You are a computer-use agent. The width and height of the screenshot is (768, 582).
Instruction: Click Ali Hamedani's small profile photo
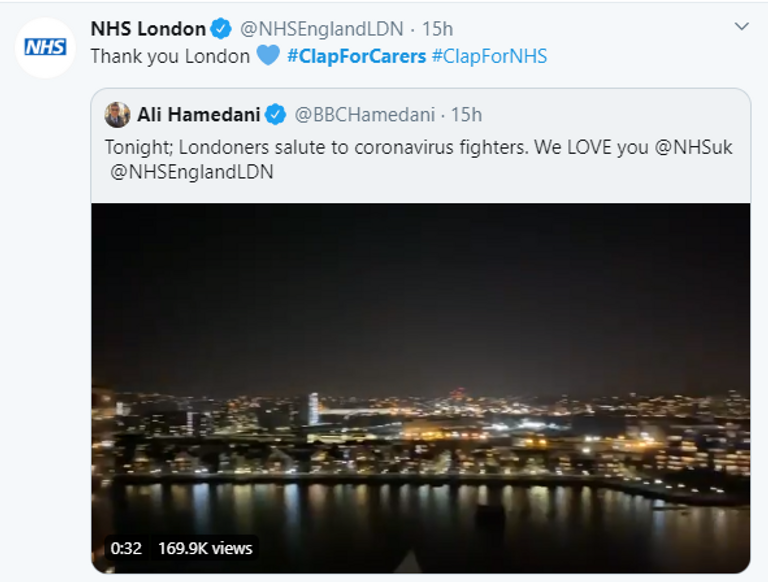(117, 115)
